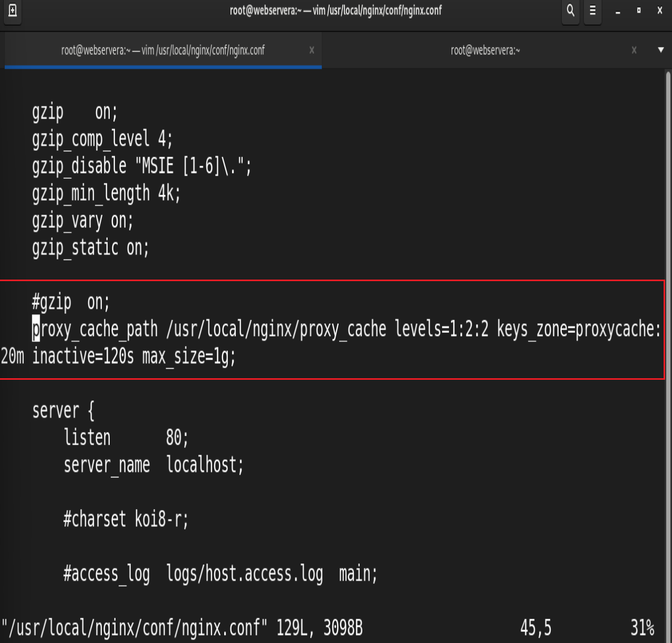Click the 'gzip_static on;' line
The image size is (672, 643).
[91, 248]
